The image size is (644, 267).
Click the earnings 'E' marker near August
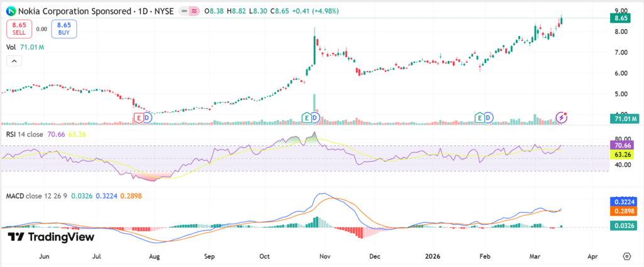click(138, 118)
